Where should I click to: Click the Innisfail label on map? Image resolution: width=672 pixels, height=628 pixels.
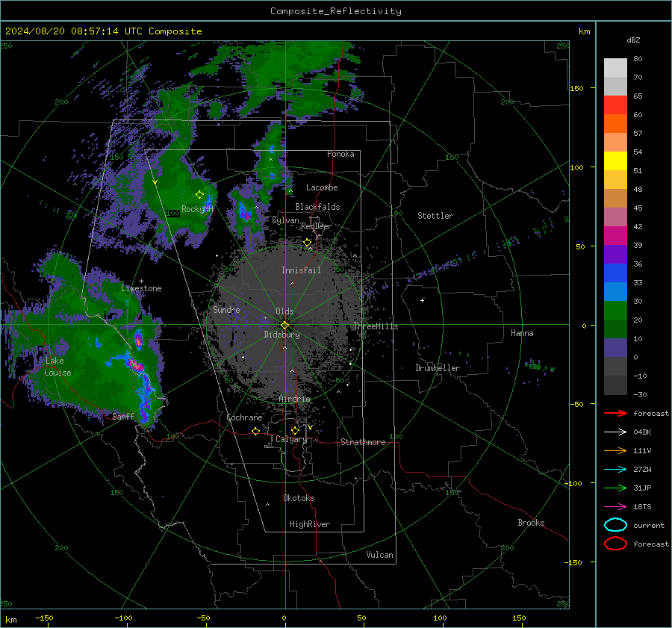coord(301,270)
